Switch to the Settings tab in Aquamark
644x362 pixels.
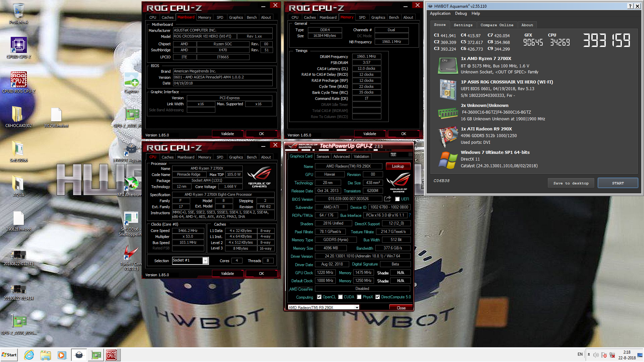463,25
